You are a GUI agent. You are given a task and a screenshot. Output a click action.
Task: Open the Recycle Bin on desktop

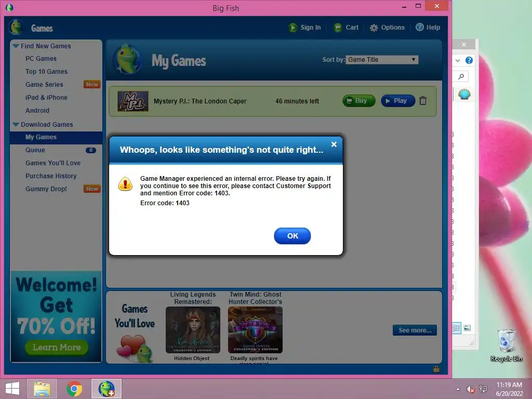point(506,345)
